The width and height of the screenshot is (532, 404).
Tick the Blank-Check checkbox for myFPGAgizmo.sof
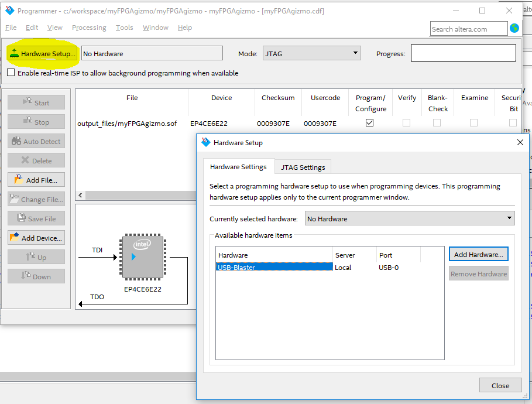(x=437, y=122)
